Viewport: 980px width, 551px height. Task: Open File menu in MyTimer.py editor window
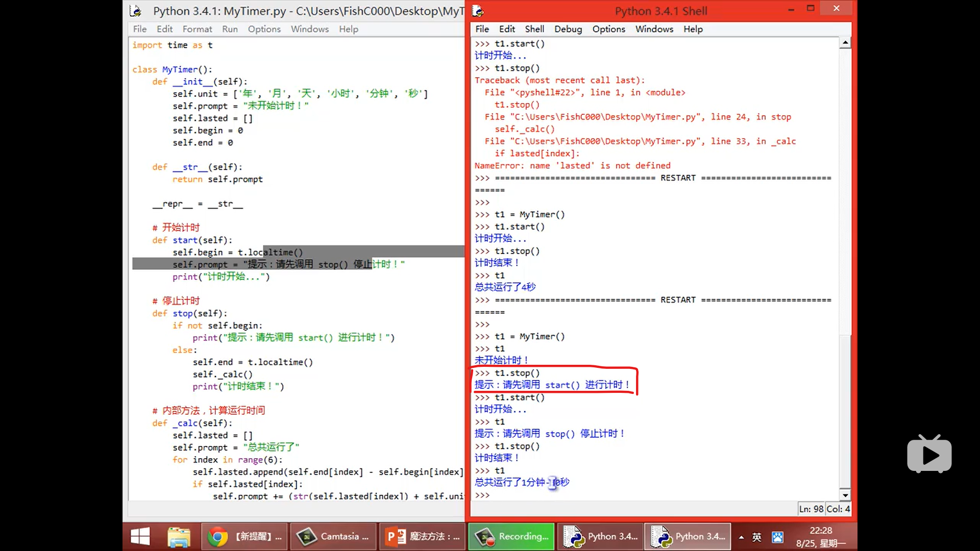(x=139, y=29)
